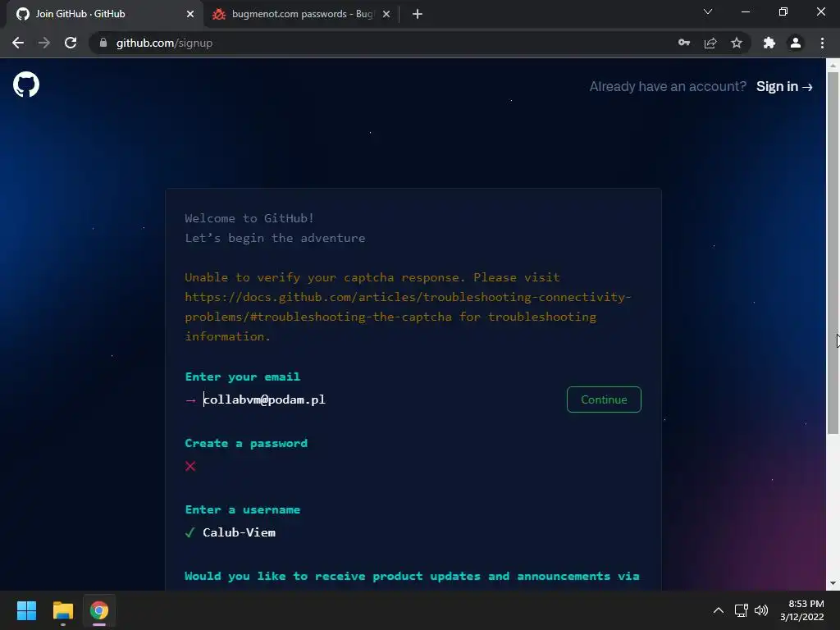The height and width of the screenshot is (630, 840).
Task: Share this page from address bar
Action: tap(710, 43)
